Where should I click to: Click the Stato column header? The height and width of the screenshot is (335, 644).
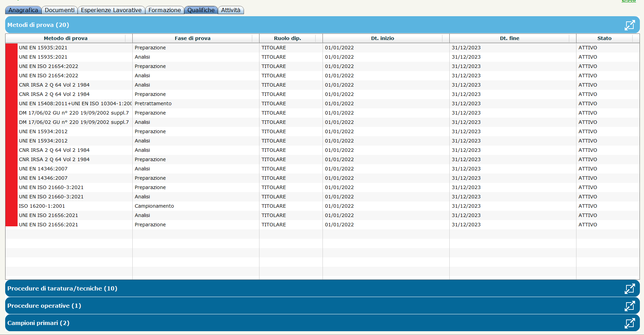604,38
